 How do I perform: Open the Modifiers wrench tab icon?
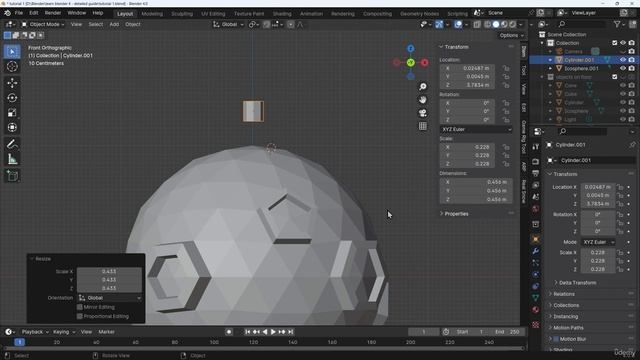pyautogui.click(x=536, y=251)
